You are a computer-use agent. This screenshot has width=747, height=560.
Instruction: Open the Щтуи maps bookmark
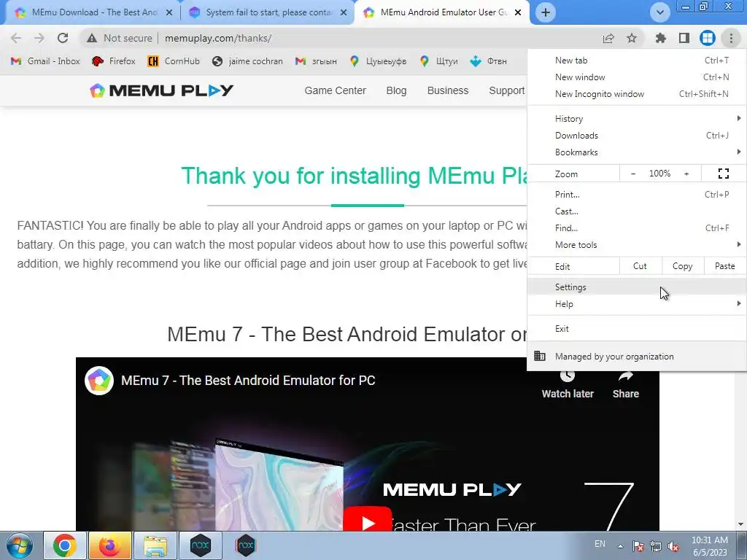(438, 61)
